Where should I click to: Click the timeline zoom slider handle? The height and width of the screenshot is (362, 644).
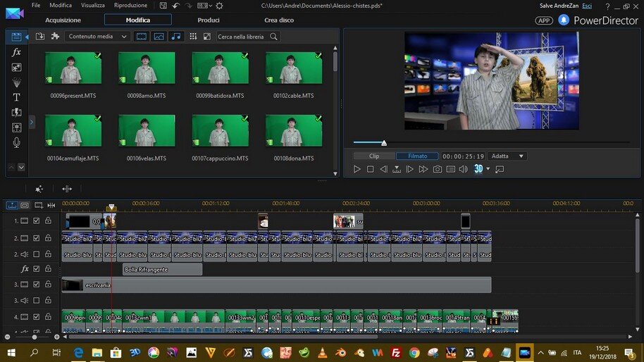pyautogui.click(x=35, y=337)
